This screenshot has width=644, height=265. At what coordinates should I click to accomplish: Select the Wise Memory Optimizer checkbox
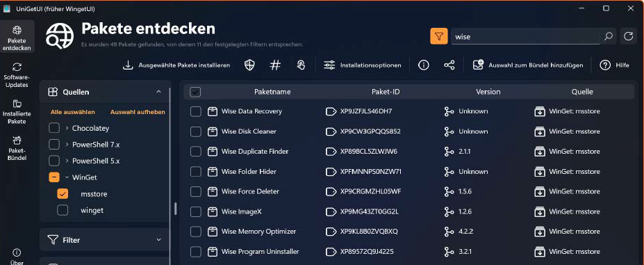195,232
